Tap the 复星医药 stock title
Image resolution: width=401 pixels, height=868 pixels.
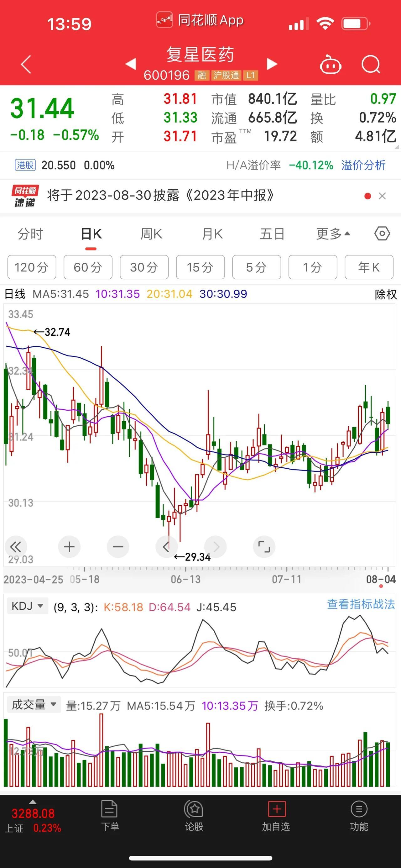tap(200, 55)
